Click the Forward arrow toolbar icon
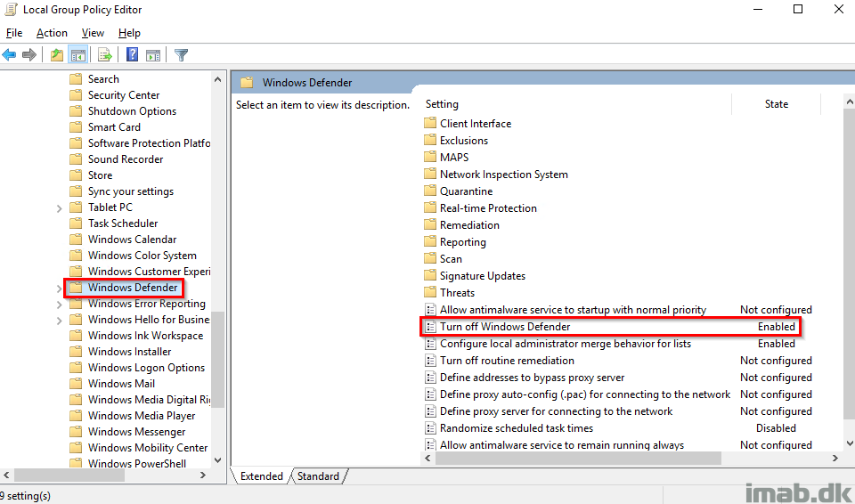 (29, 54)
